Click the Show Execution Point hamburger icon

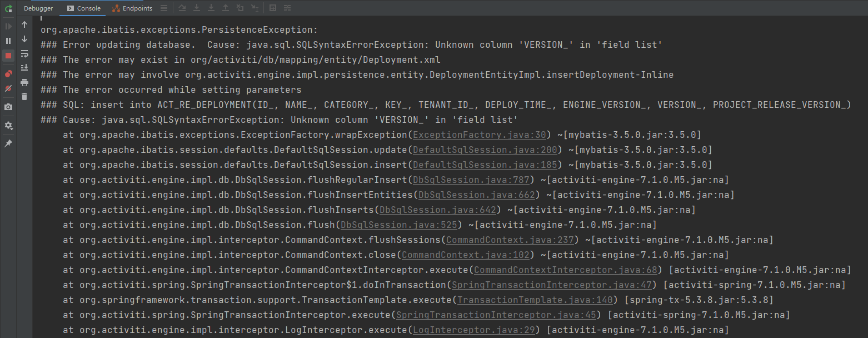pyautogui.click(x=164, y=8)
